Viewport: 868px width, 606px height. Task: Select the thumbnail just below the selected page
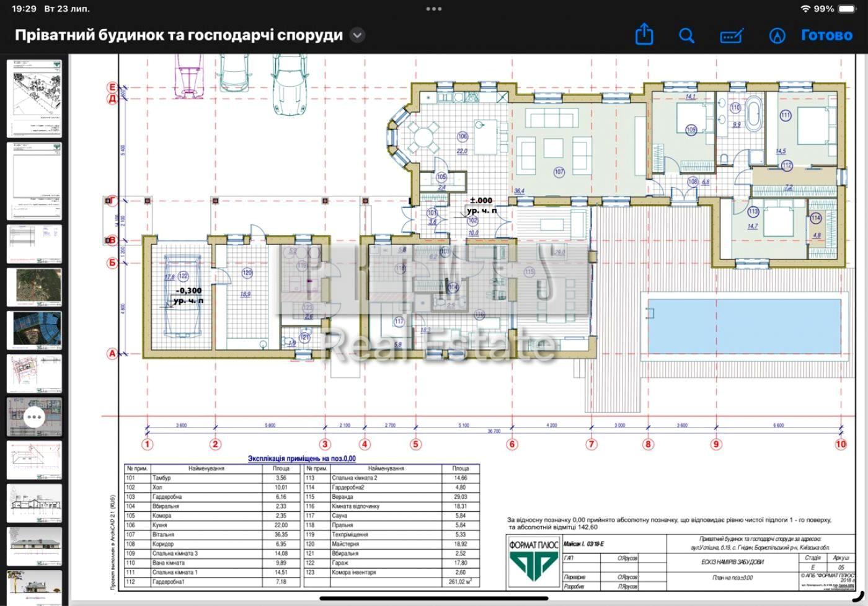34,460
